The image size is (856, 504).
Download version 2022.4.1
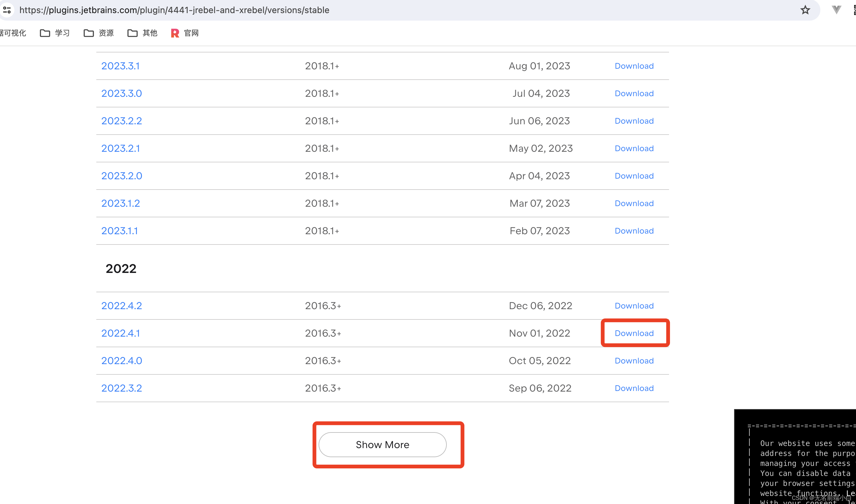[x=634, y=333]
